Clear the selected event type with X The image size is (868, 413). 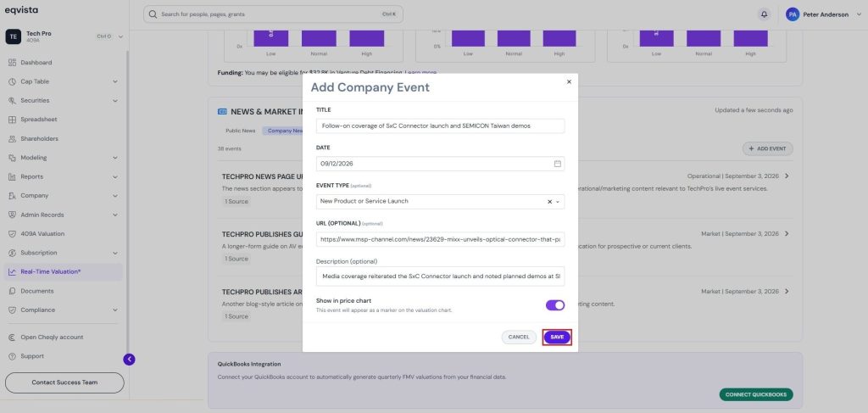pos(549,202)
